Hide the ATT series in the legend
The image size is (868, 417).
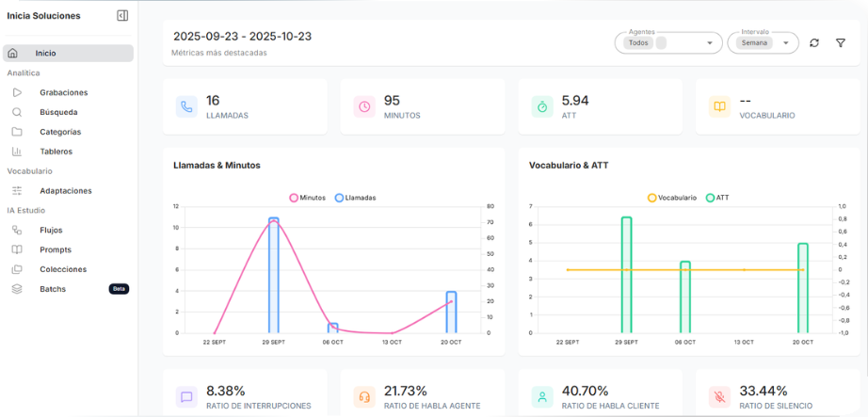click(716, 198)
